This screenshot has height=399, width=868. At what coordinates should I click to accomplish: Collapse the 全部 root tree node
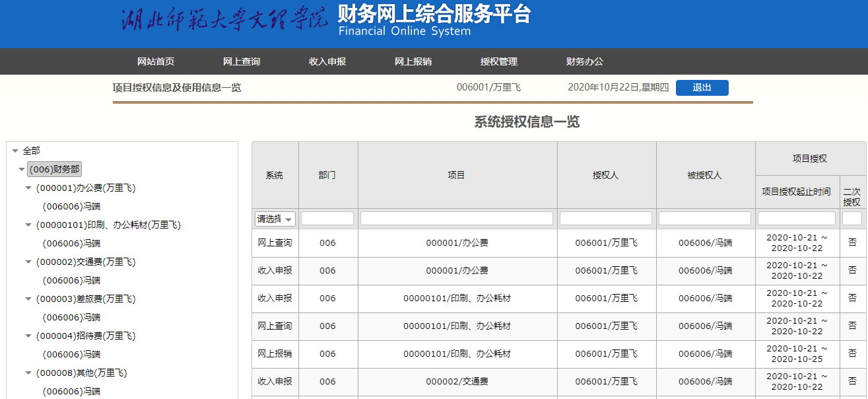[15, 151]
